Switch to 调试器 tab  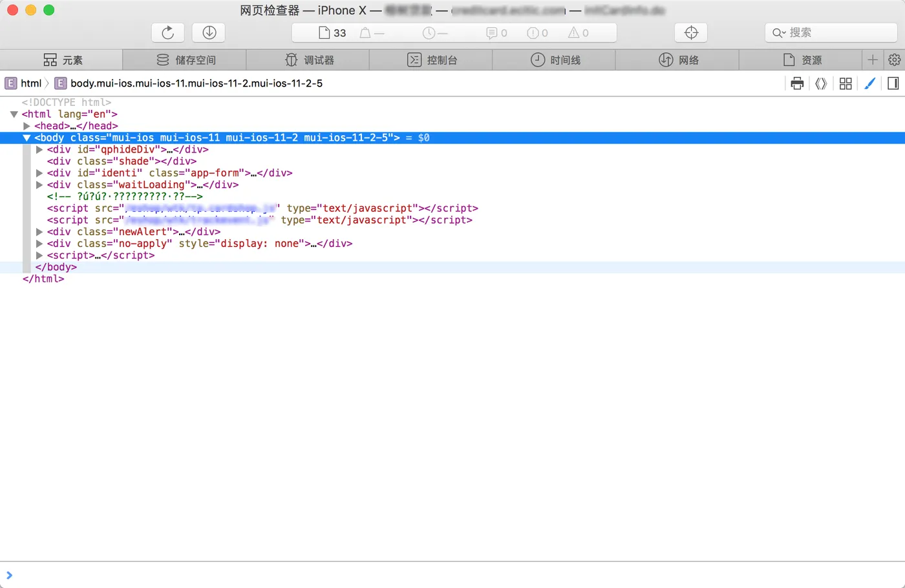coord(308,60)
